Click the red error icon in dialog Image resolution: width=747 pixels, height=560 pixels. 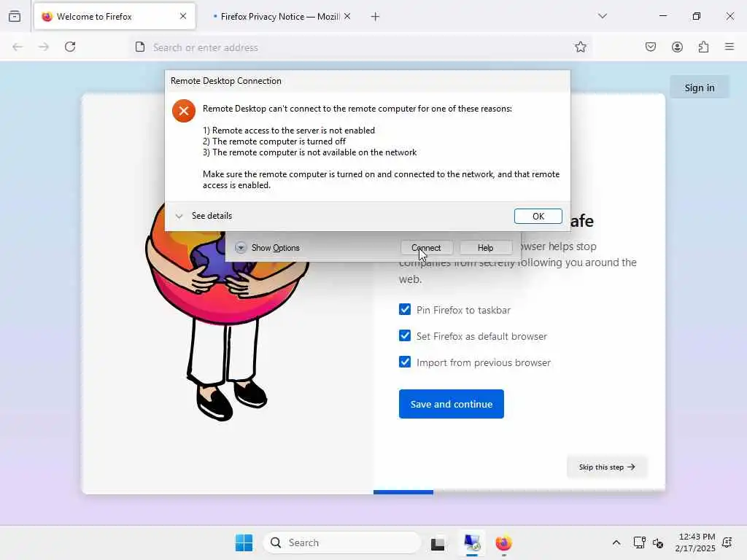tap(184, 111)
